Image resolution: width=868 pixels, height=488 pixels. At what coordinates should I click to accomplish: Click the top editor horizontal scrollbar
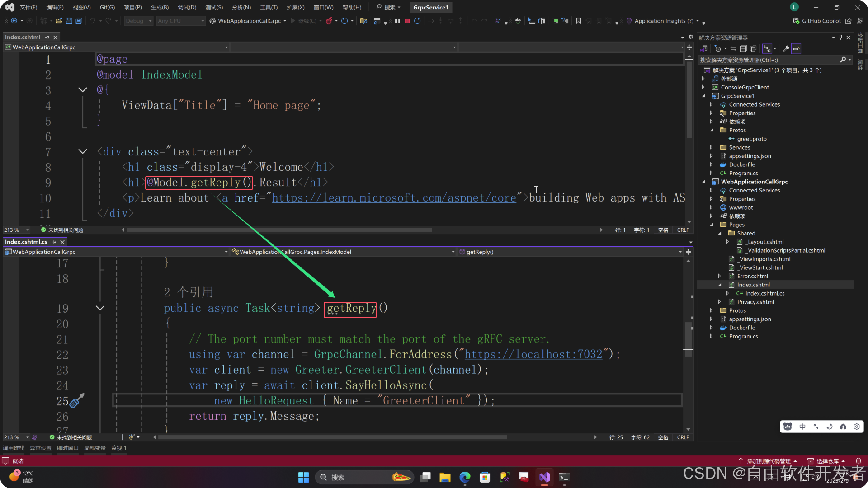click(279, 230)
